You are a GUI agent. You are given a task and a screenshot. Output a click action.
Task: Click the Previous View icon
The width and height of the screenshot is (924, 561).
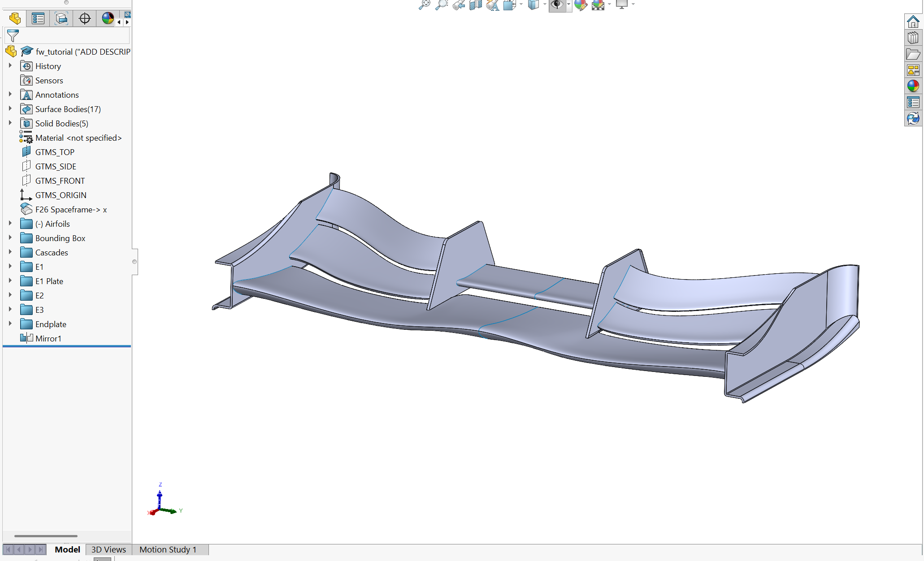pos(458,5)
